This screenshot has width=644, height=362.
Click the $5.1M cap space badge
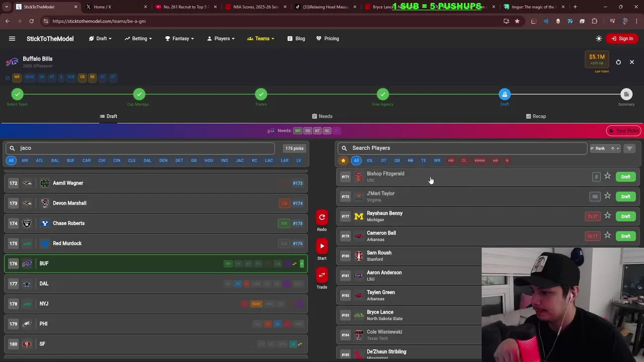point(597,59)
